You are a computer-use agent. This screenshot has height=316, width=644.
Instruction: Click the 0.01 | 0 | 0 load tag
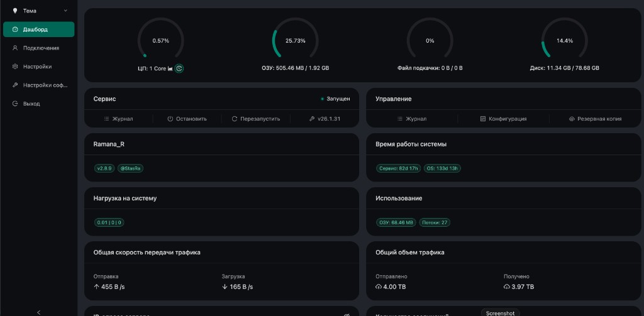coord(109,222)
